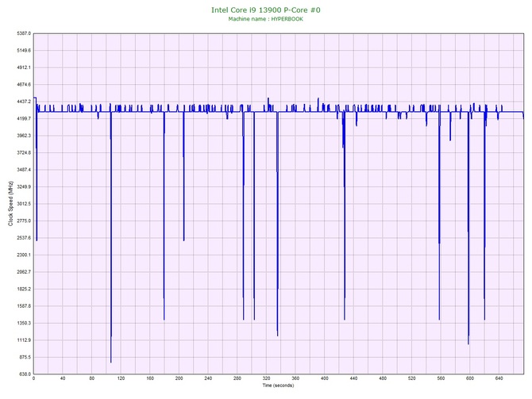Click the x-axis tick label 120
This screenshot has width=532, height=399.
coord(121,378)
